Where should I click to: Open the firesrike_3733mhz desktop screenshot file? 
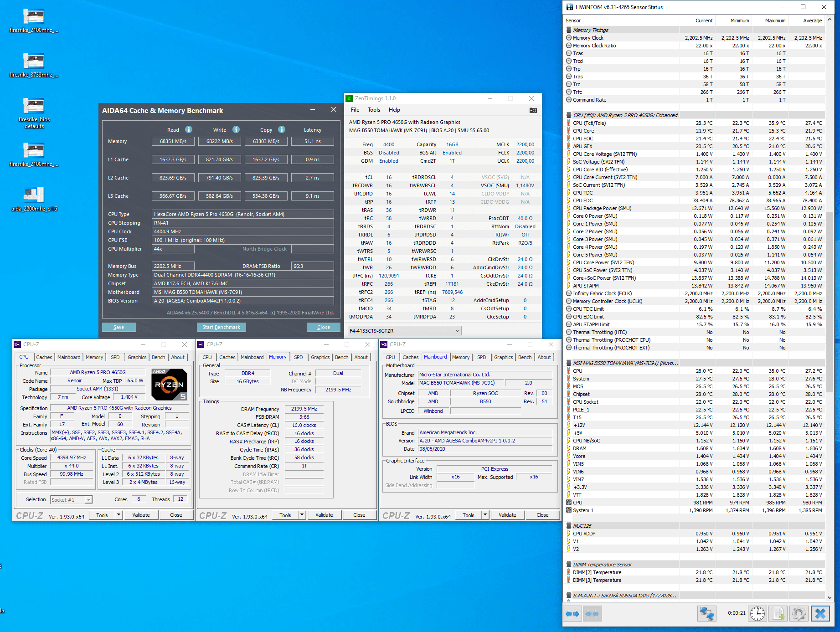[x=34, y=65]
